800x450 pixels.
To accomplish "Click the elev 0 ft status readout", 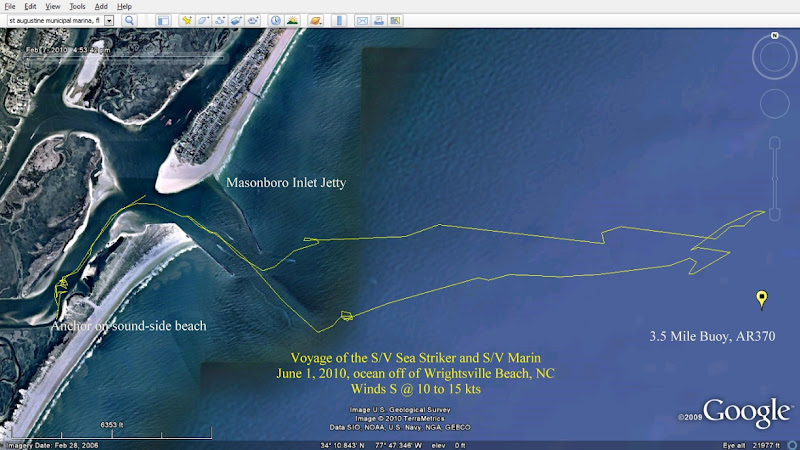I will 448,445.
